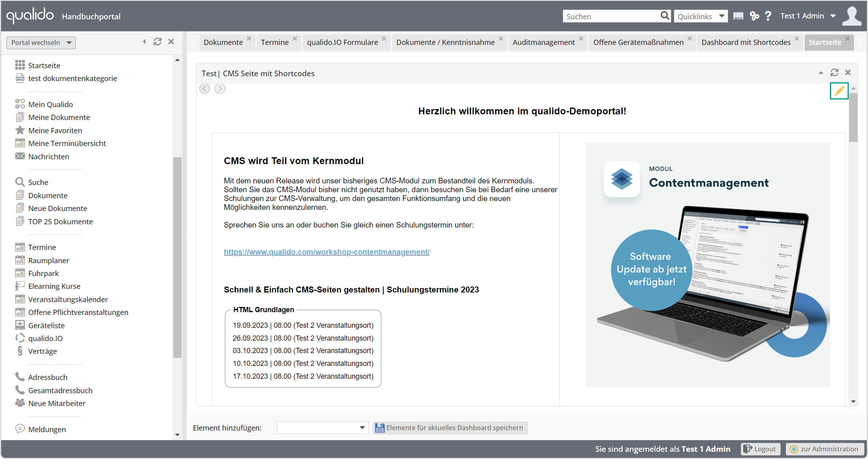Open Neue Dokumente in sidebar

[x=51, y=208]
